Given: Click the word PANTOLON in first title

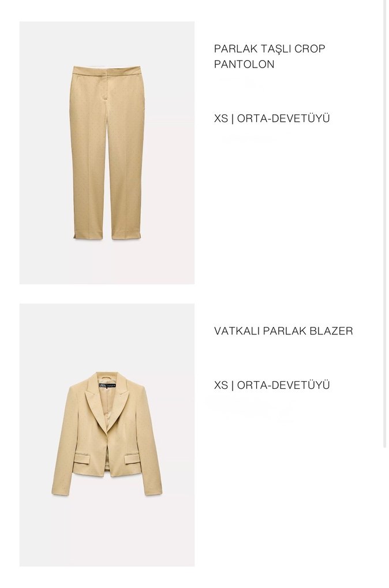Looking at the screenshot, I should click(x=244, y=64).
